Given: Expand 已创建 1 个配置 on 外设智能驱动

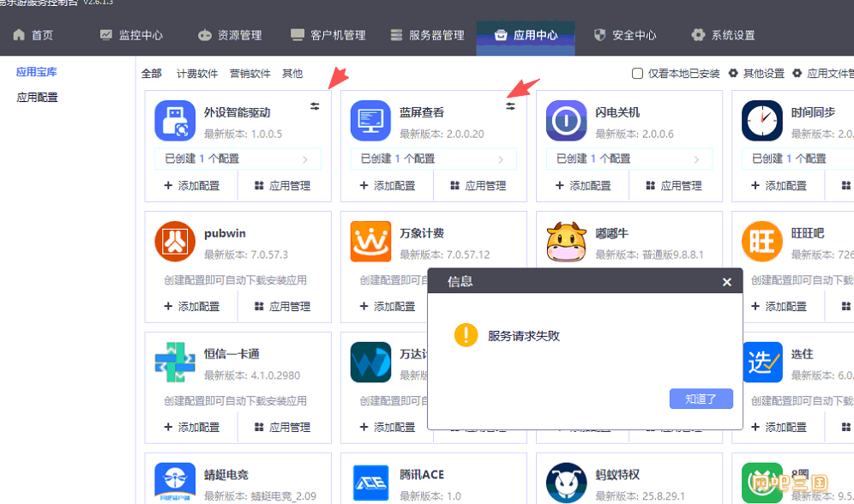Looking at the screenshot, I should pos(238,159).
